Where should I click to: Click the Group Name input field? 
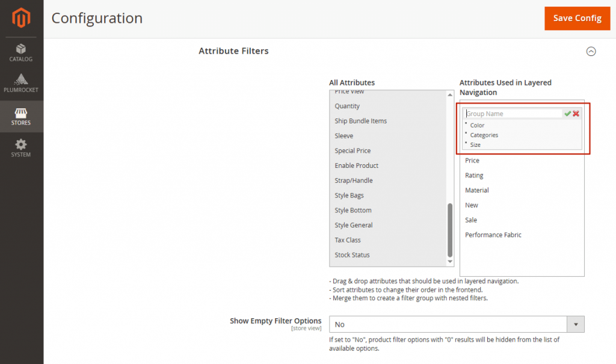[513, 113]
